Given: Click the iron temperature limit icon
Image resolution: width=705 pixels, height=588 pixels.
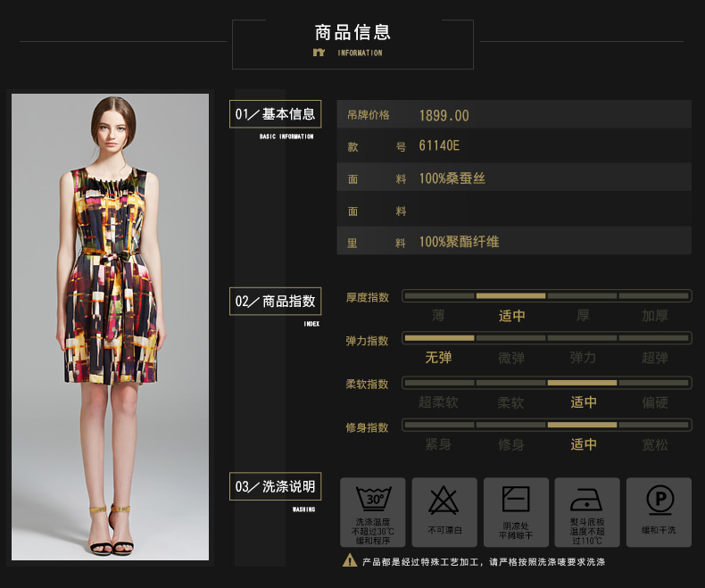Looking at the screenshot, I should pyautogui.click(x=586, y=498).
